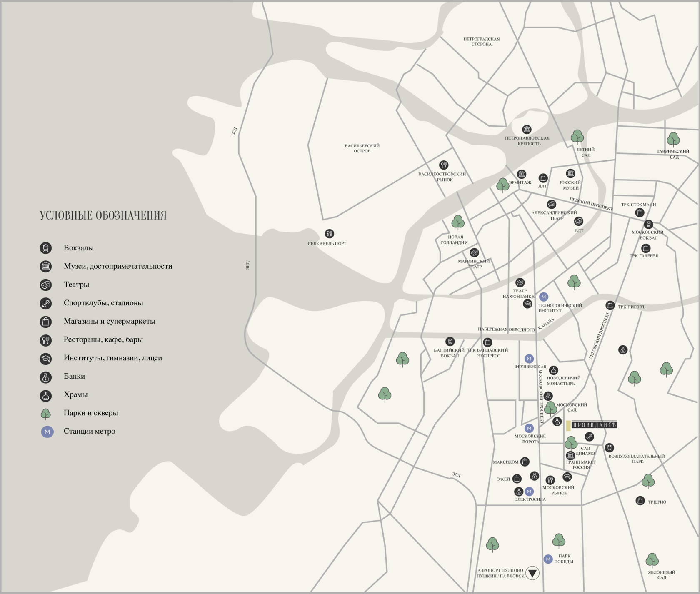The height and width of the screenshot is (594, 700).
Task: Click the Максидом shop marker
Action: coord(525,462)
